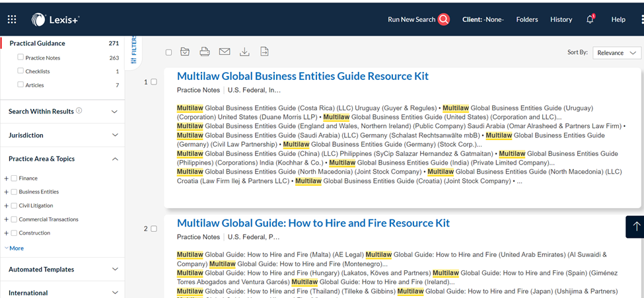Screen dimensions: 644x298
Task: Open History in the top bar
Action: click(561, 19)
